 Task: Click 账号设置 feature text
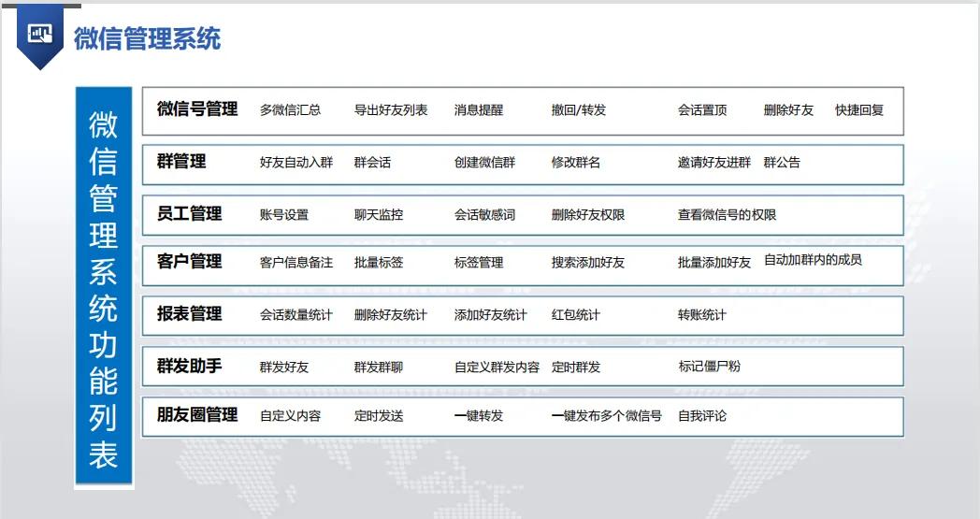(283, 215)
